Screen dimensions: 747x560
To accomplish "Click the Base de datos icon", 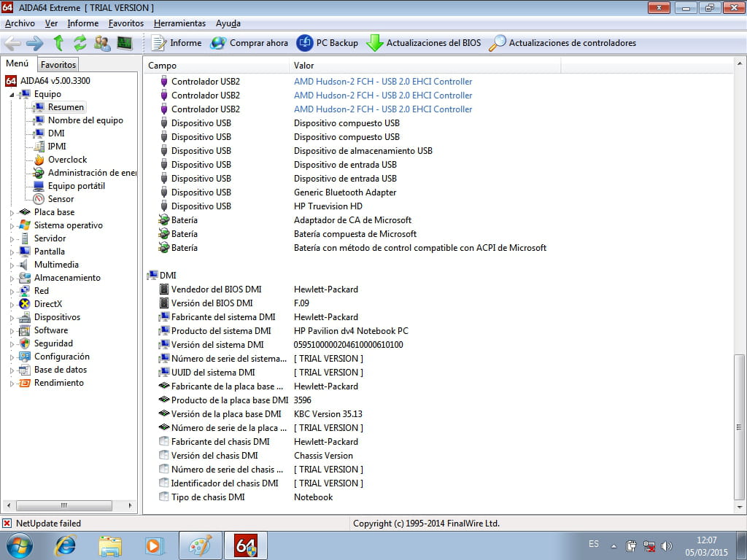I will pos(25,370).
